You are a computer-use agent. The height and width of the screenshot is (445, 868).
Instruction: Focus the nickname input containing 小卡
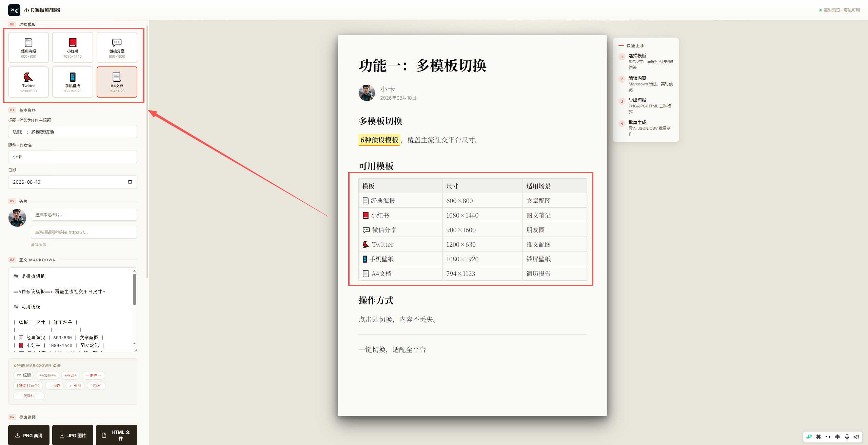pos(73,157)
